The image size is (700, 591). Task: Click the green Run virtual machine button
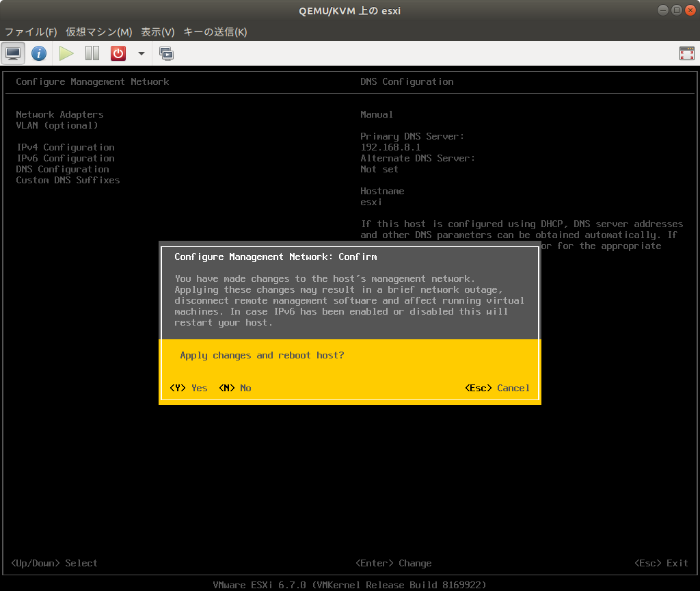[66, 53]
